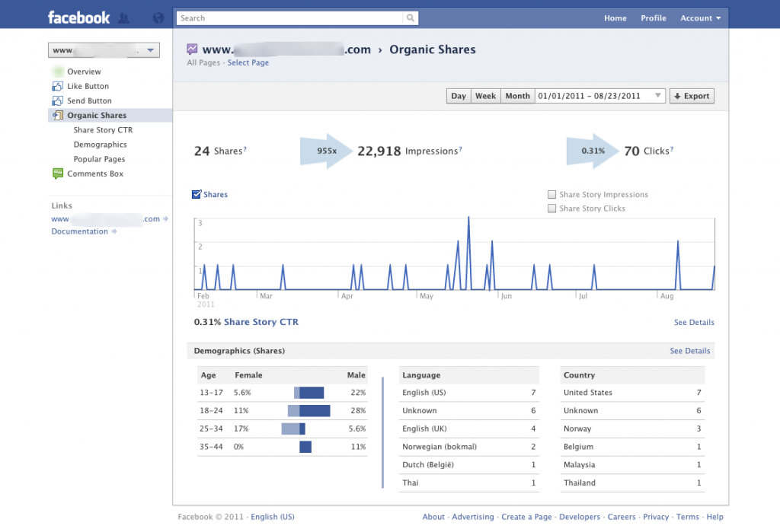Enable Share Story Impressions checkbox

pos(551,195)
